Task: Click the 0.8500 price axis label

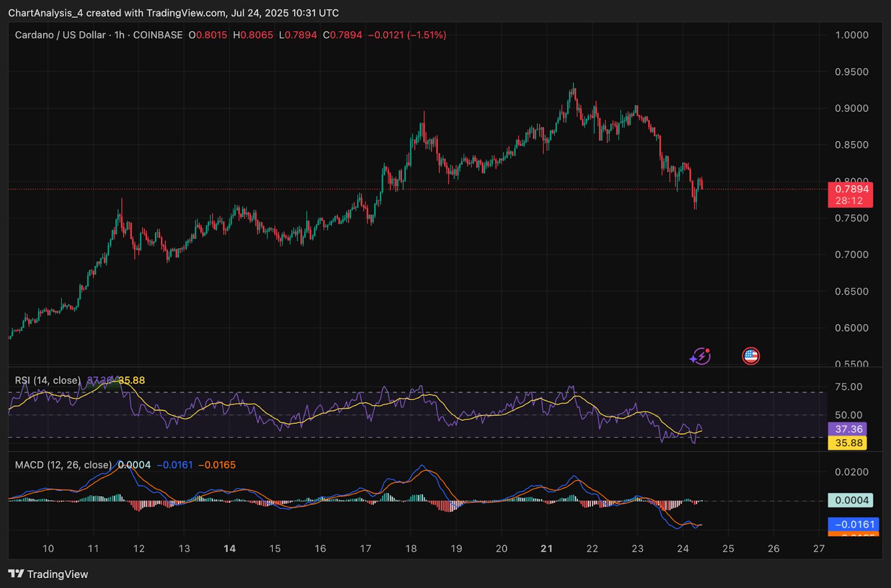Action: 851,145
